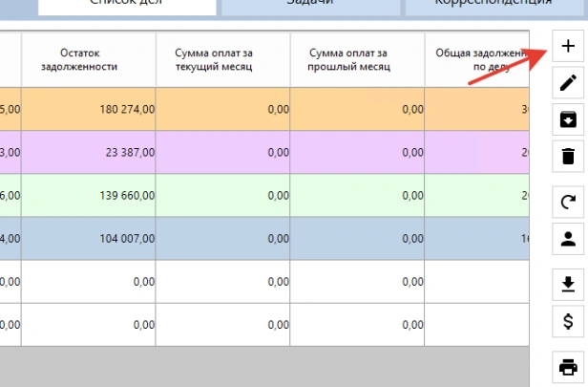Select the purple cell with 23 387,00
The image size is (588, 387).
[x=89, y=152]
